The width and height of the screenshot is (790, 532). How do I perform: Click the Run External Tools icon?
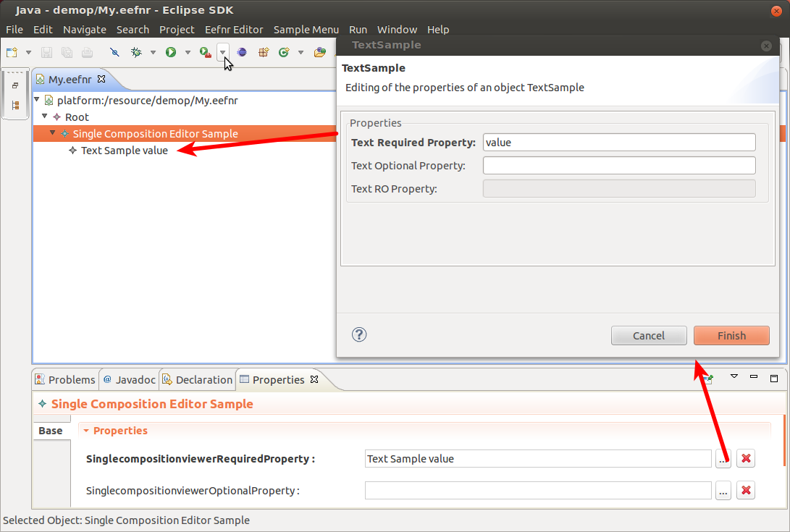pyautogui.click(x=205, y=52)
